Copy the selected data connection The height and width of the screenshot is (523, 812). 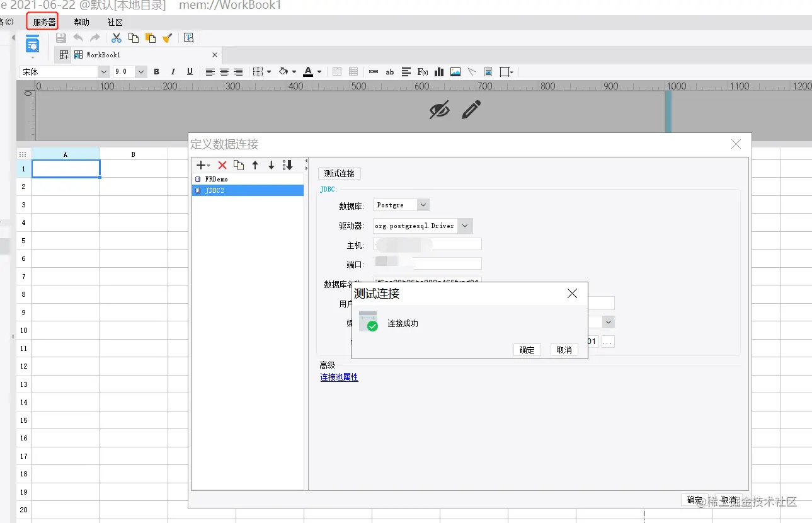pos(239,165)
